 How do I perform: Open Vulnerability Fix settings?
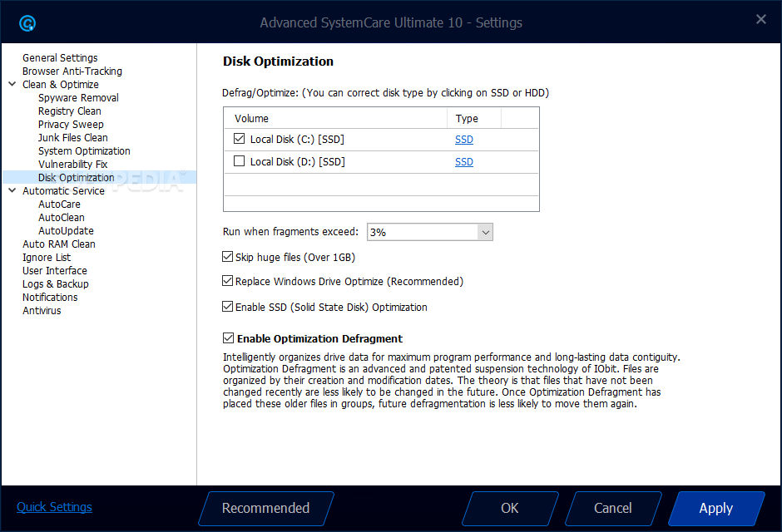[73, 165]
